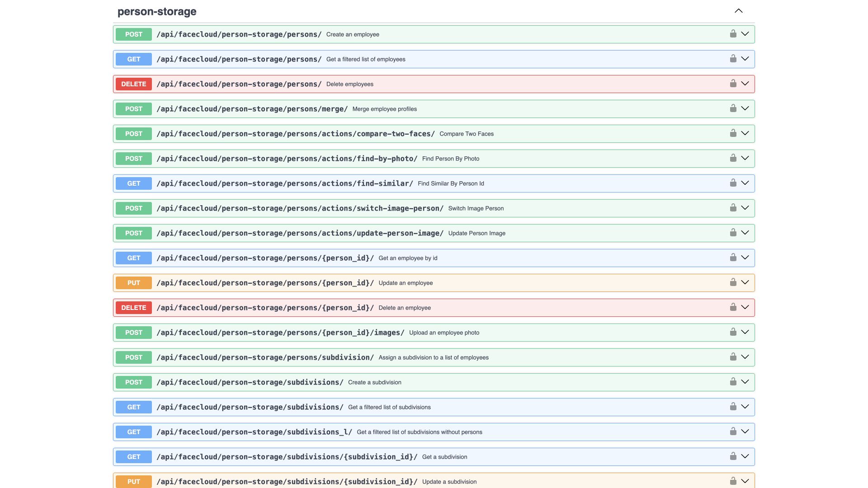Viewport: 868px width, 488px height.
Task: Click 'Assign a subdivision to a list of employees' text
Action: pos(434,357)
